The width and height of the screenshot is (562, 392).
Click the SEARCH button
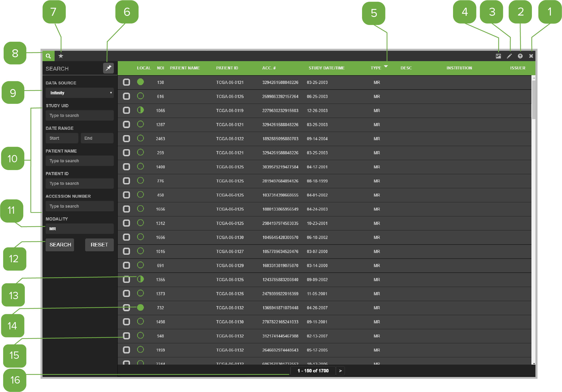tap(59, 245)
